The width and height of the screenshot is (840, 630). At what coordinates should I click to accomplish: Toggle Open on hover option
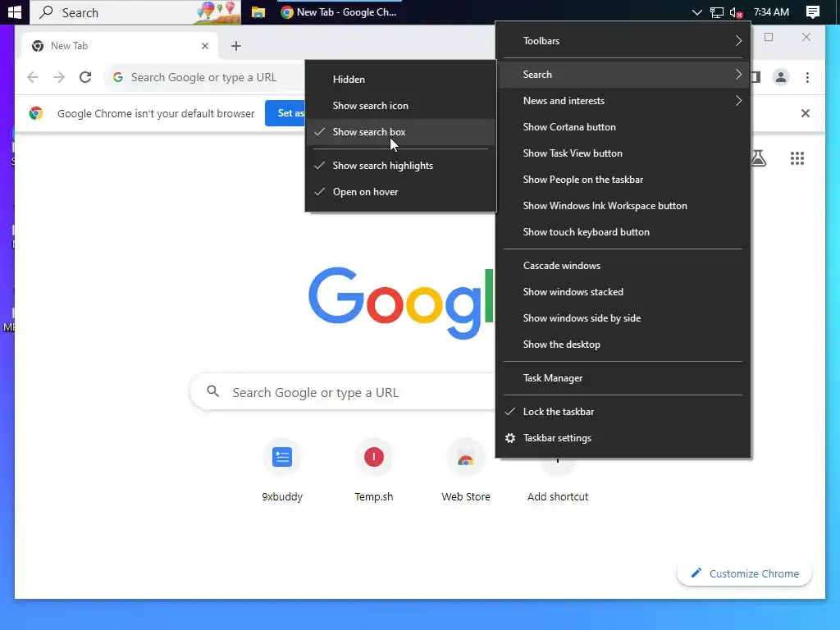400,192
